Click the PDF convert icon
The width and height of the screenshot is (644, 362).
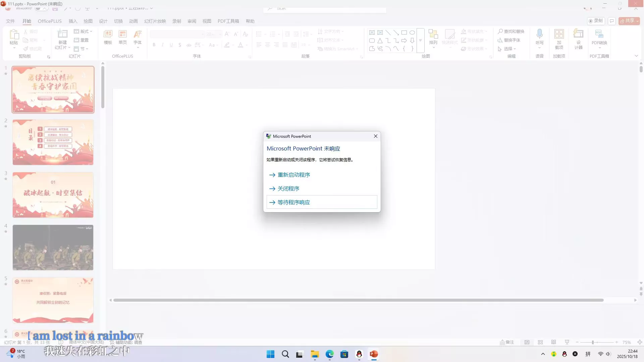point(599,35)
